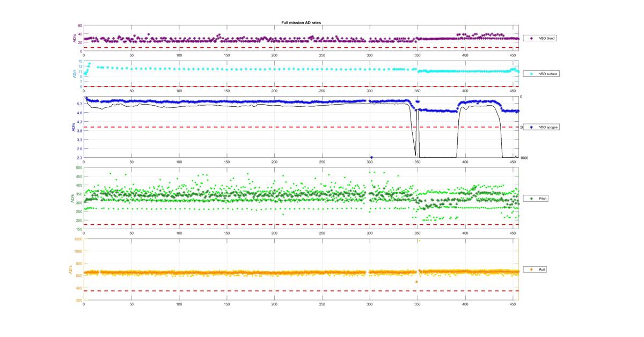
Task: Click the "100" x-axis tick under VBD surface plot
Action: click(179, 90)
